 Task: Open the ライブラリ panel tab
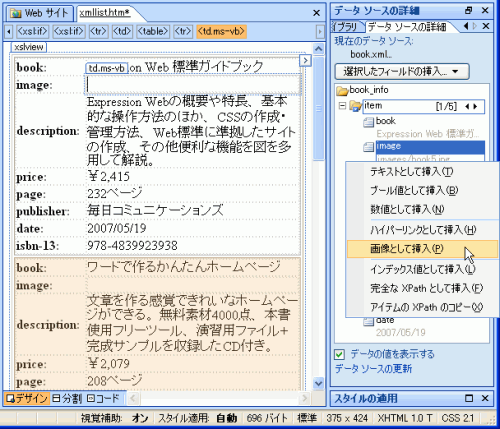(346, 26)
